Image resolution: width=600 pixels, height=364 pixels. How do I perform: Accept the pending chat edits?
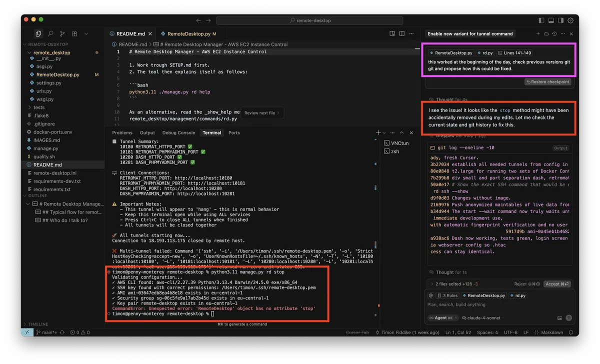pyautogui.click(x=556, y=283)
